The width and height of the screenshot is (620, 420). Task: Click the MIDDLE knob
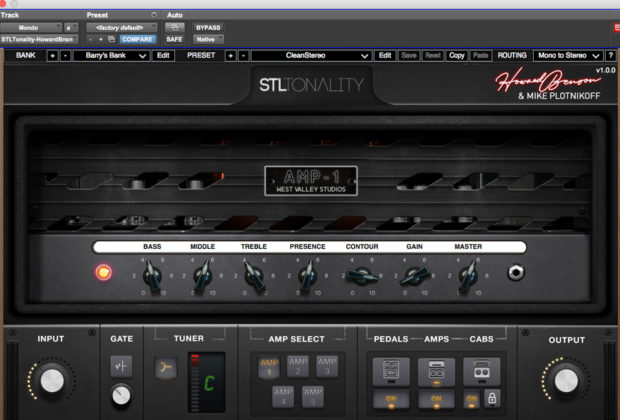pyautogui.click(x=203, y=275)
